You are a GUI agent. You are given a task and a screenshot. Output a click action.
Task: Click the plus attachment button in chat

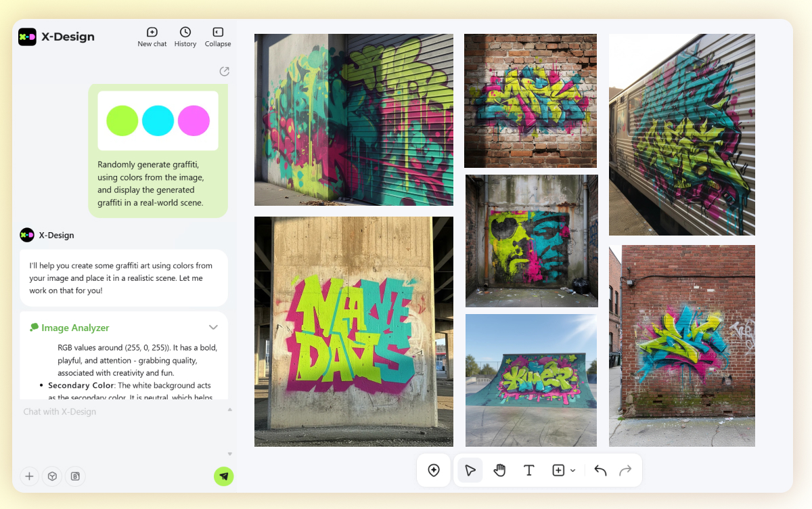30,477
